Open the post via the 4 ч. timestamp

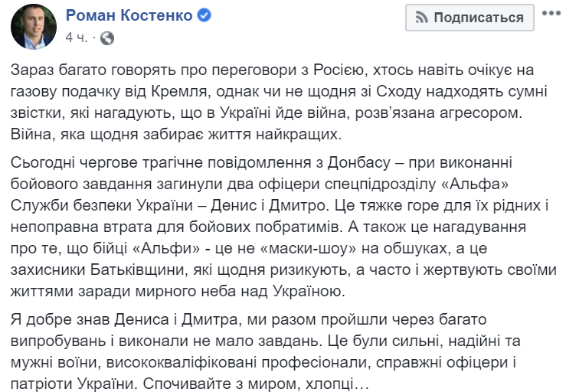tap(77, 37)
